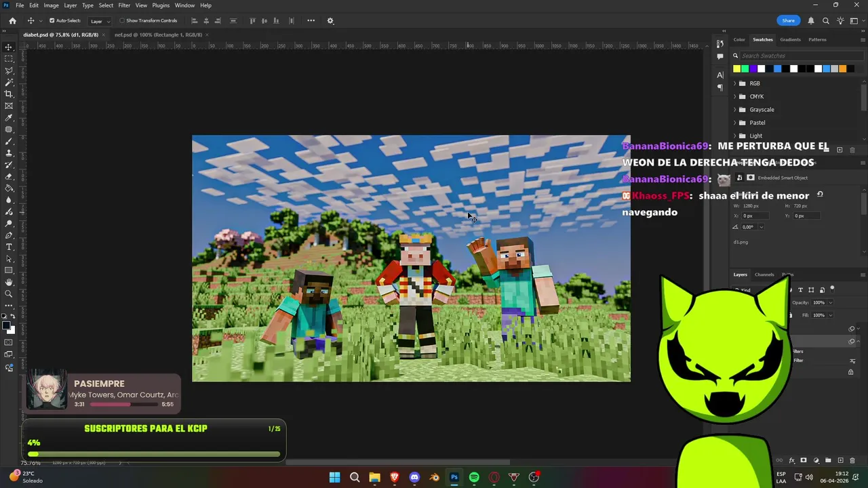The width and height of the screenshot is (868, 488).
Task: Open the Comments panel icon
Action: (x=720, y=56)
